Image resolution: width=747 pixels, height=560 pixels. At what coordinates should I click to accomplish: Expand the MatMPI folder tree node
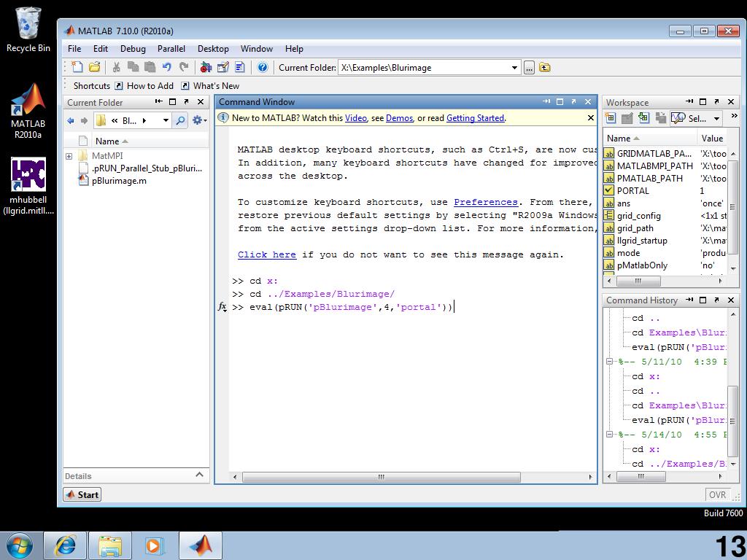tap(69, 156)
